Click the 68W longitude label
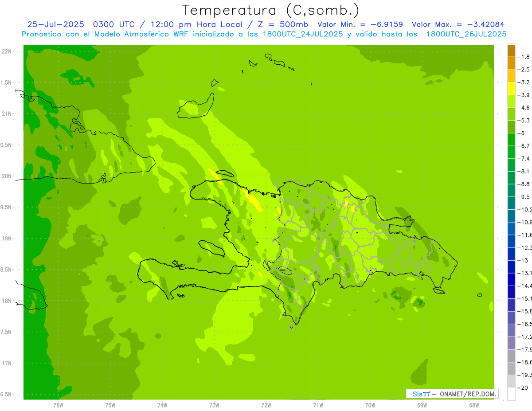532x411 pixels. 474,405
